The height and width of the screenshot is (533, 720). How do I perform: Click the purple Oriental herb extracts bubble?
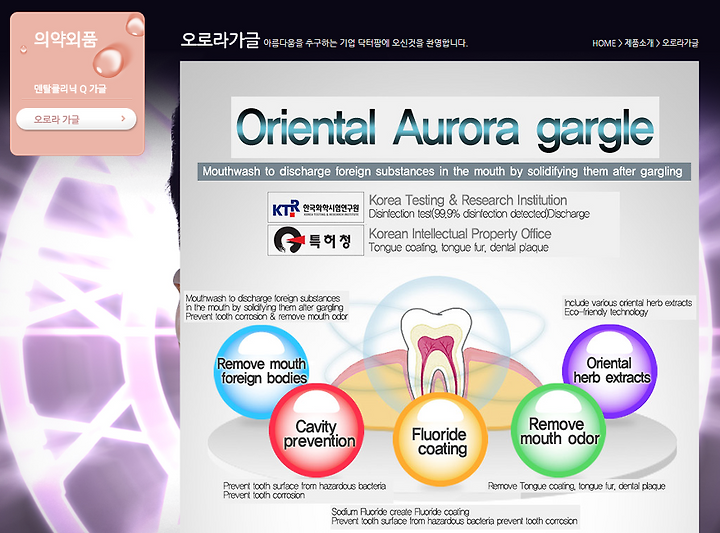click(610, 371)
